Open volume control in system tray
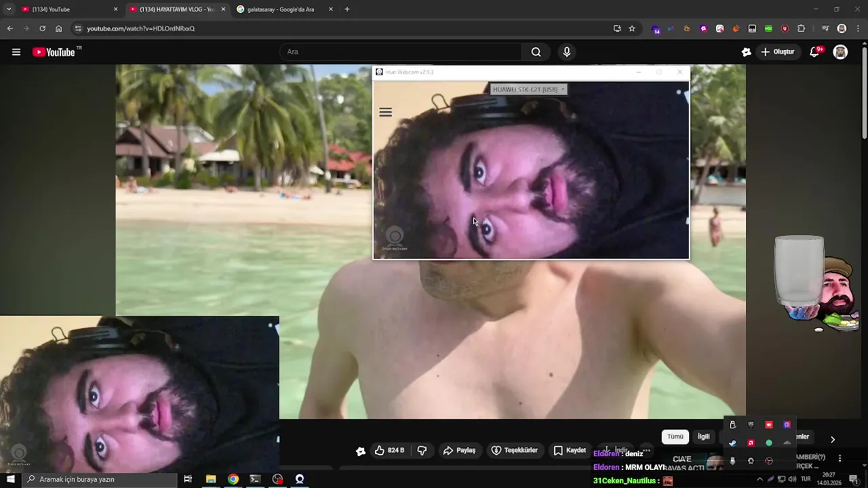The image size is (868, 488). [x=792, y=479]
